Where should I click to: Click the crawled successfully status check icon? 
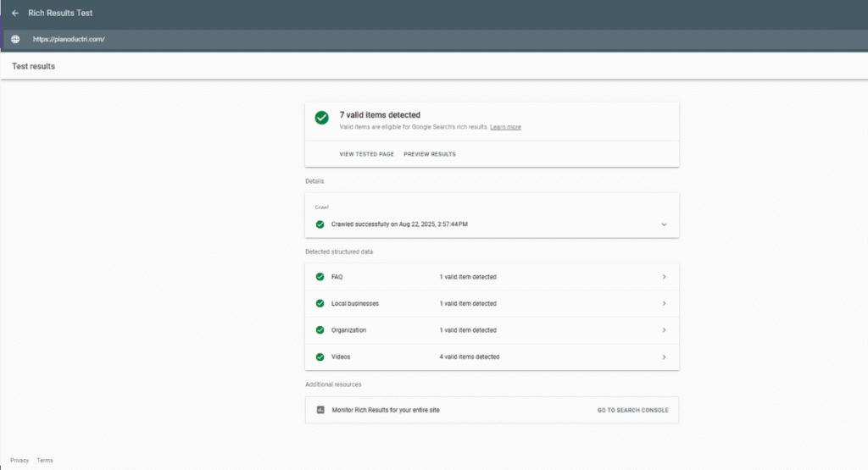320,224
